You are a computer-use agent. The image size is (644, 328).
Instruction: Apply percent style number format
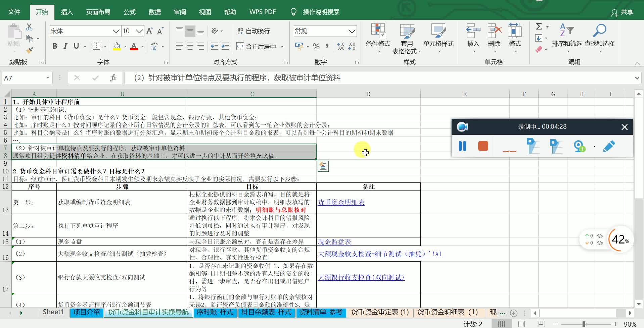(316, 46)
